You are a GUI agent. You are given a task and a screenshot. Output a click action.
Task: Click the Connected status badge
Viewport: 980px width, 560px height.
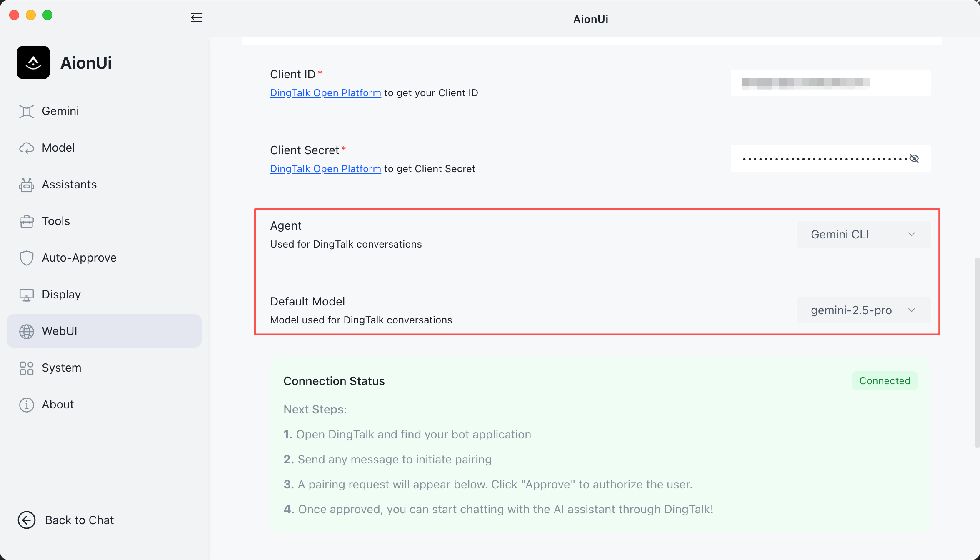[885, 381]
